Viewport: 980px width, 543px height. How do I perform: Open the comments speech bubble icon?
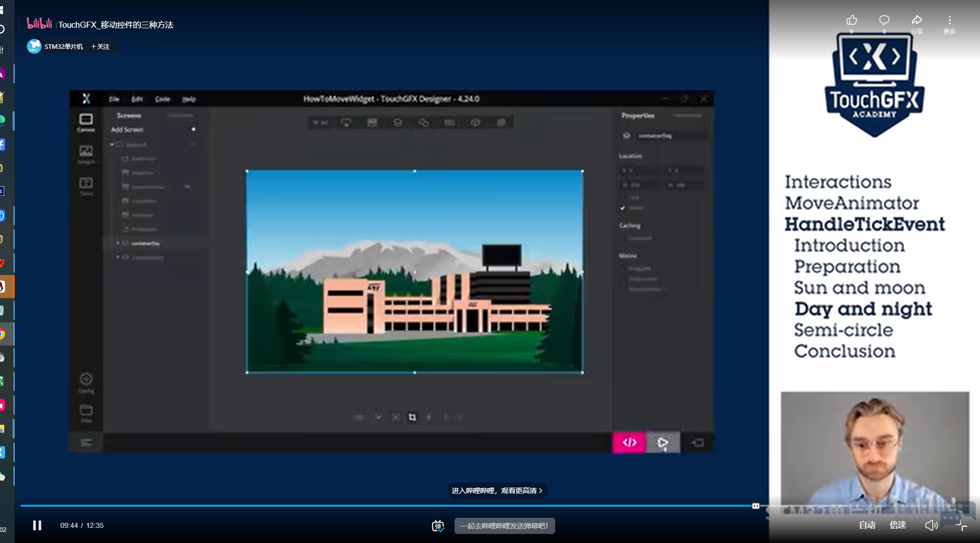[x=884, y=20]
